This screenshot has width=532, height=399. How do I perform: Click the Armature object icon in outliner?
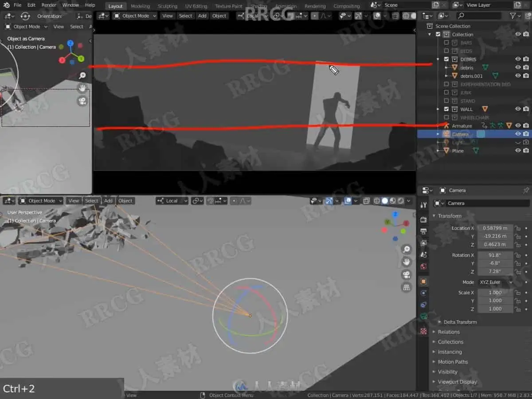coord(446,126)
